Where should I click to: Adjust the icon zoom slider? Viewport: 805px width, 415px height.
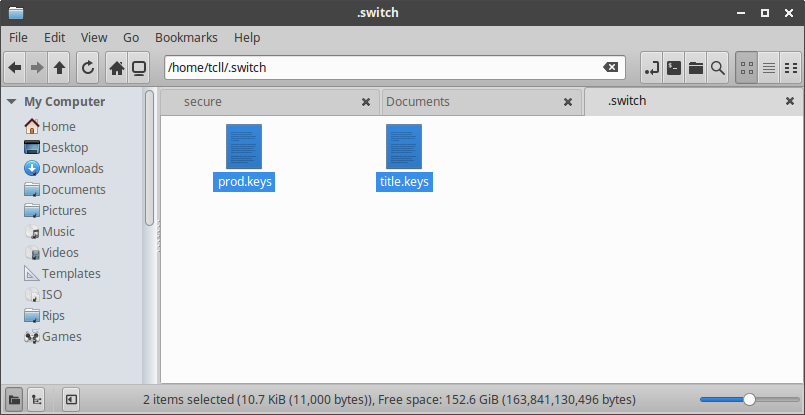[749, 400]
